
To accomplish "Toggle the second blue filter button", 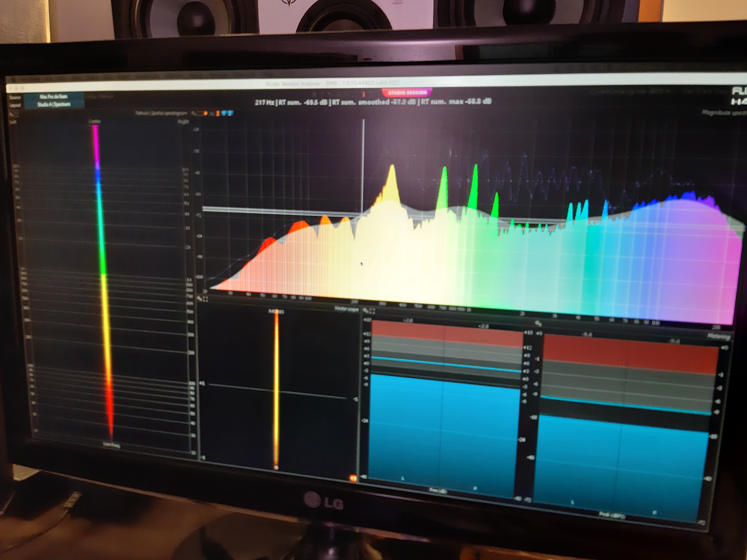I will point(230,113).
